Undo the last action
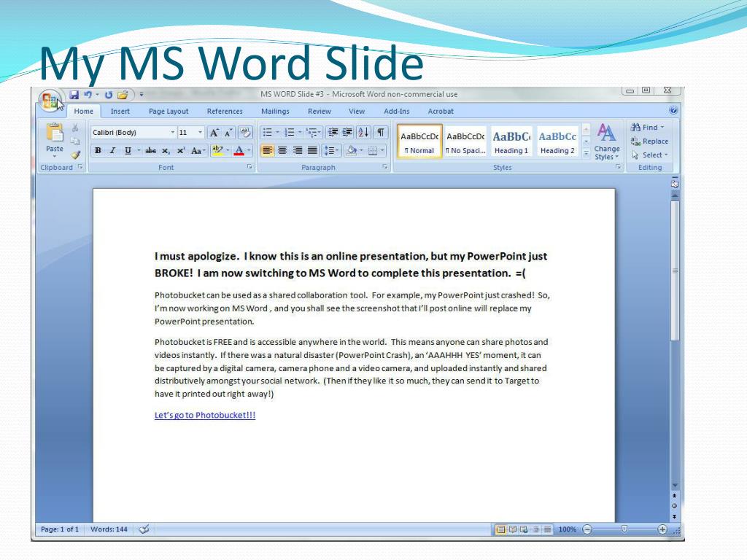Screen dimensions: 747x560 point(88,95)
